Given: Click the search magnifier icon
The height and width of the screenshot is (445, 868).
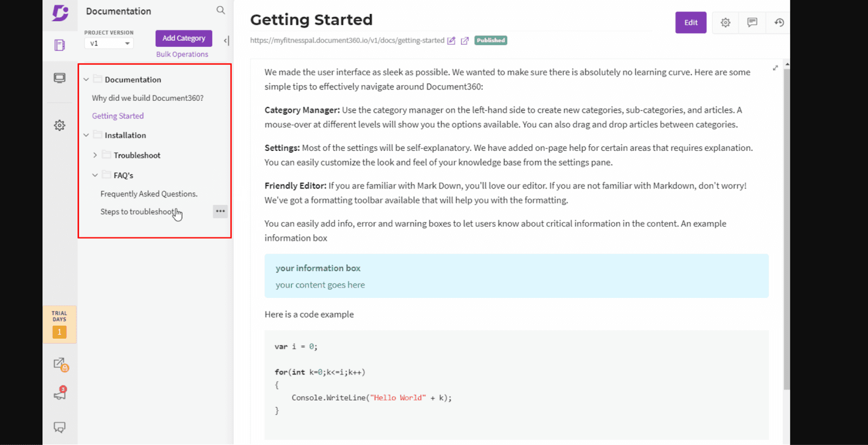Looking at the screenshot, I should 221,10.
